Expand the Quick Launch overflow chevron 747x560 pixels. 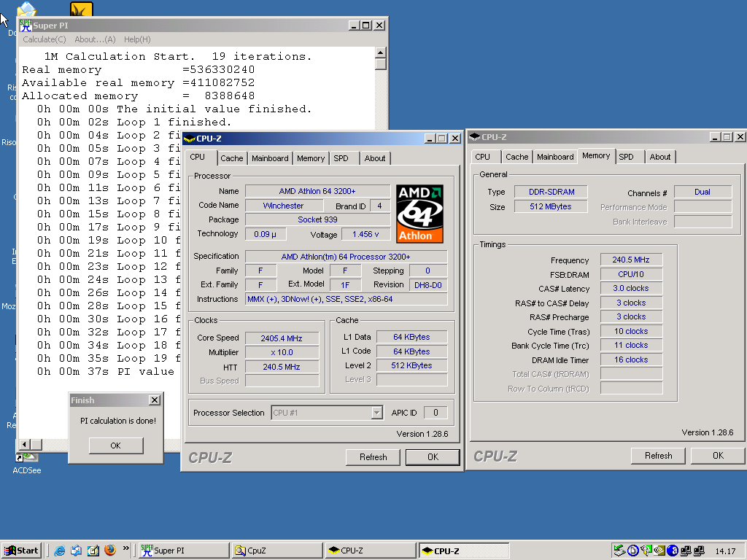click(x=125, y=548)
